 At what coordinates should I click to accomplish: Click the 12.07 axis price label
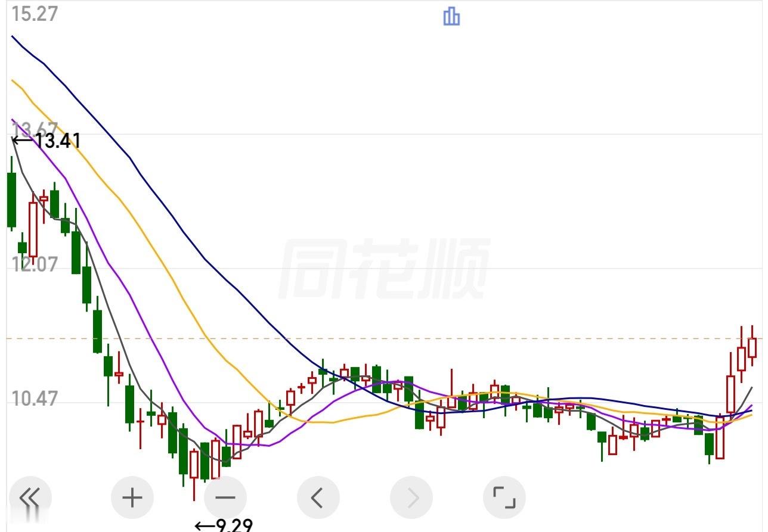(35, 264)
